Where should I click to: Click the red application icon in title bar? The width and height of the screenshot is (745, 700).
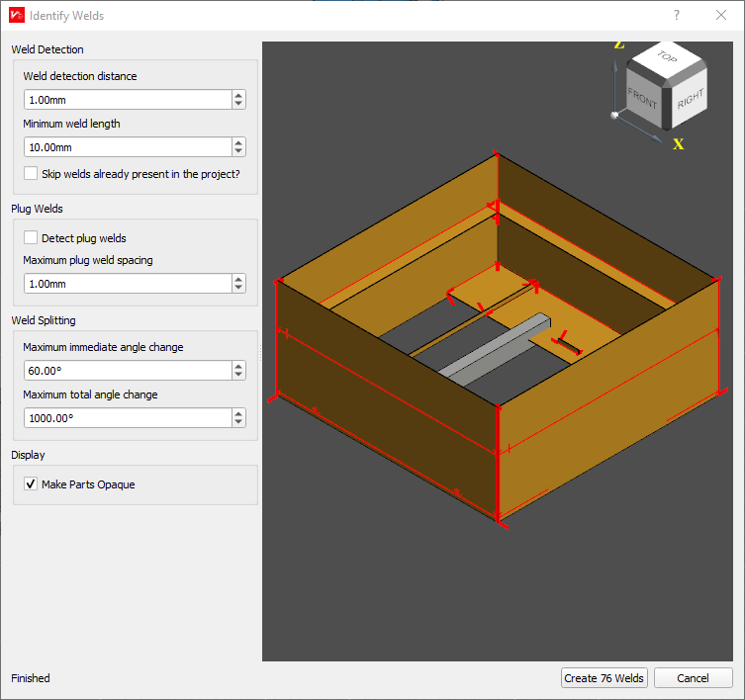pos(17,15)
